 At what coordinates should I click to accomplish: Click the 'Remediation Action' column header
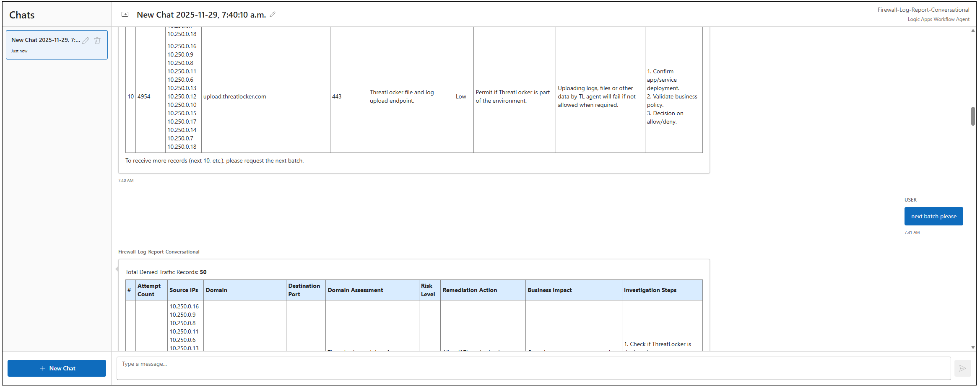[470, 290]
